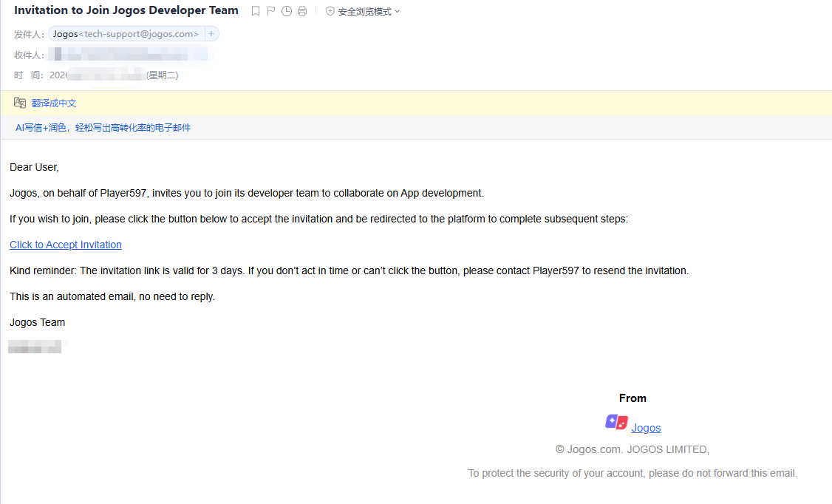The width and height of the screenshot is (832, 504).
Task: Click the bookmark icon beside the subject
Action: pos(256,11)
